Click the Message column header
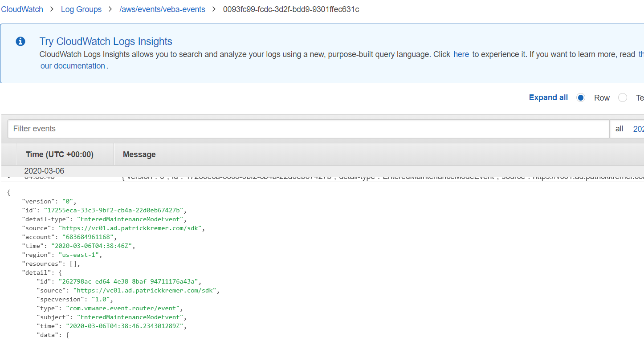Image resolution: width=644 pixels, height=341 pixels. tap(139, 154)
